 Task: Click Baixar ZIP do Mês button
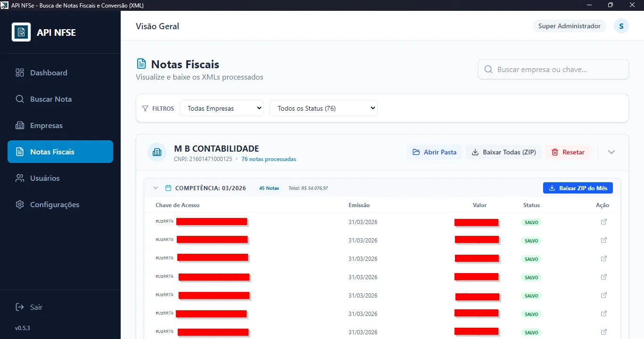[x=578, y=188]
